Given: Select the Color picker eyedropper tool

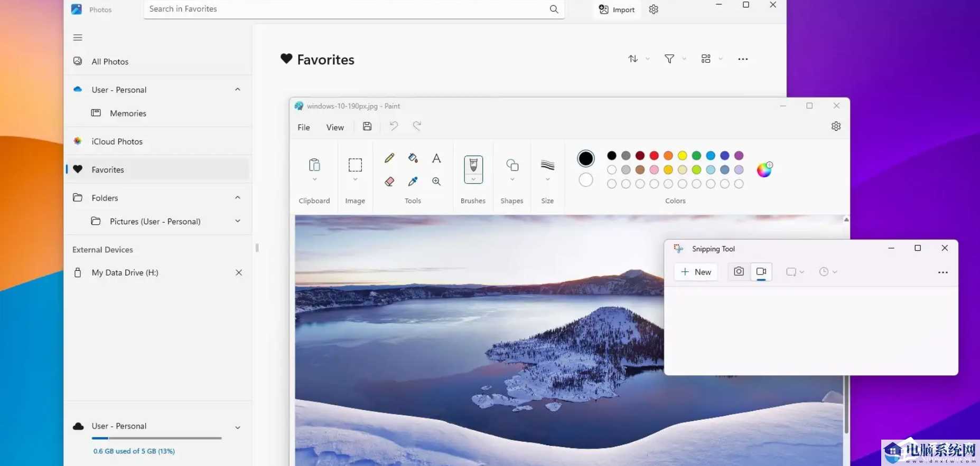Looking at the screenshot, I should click(413, 182).
